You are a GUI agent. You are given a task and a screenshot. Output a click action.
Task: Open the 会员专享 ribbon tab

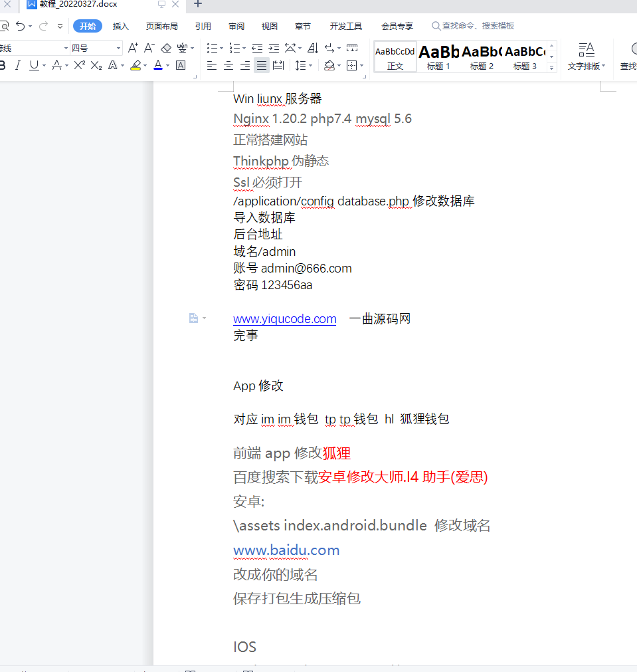pyautogui.click(x=397, y=26)
